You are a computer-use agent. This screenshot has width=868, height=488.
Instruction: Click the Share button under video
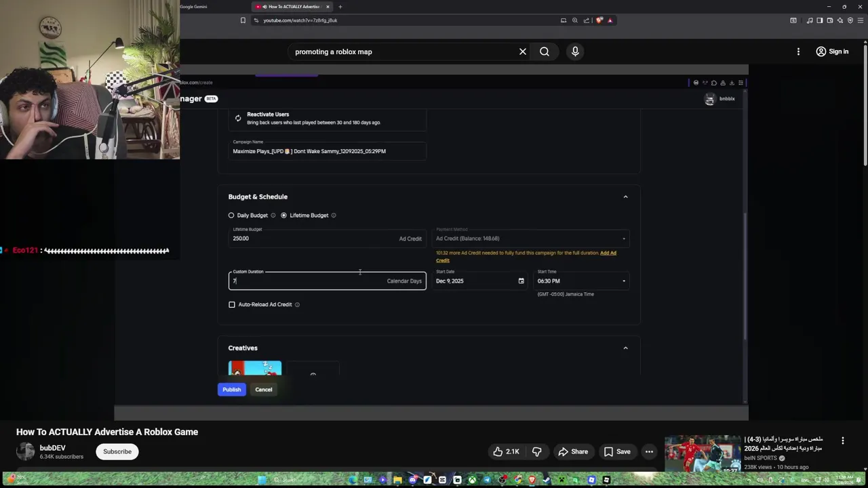(573, 451)
